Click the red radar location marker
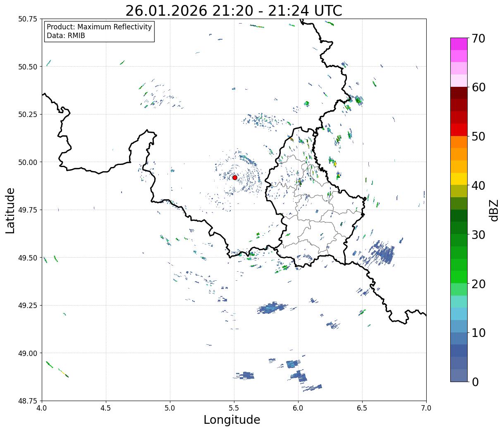 [x=235, y=177]
